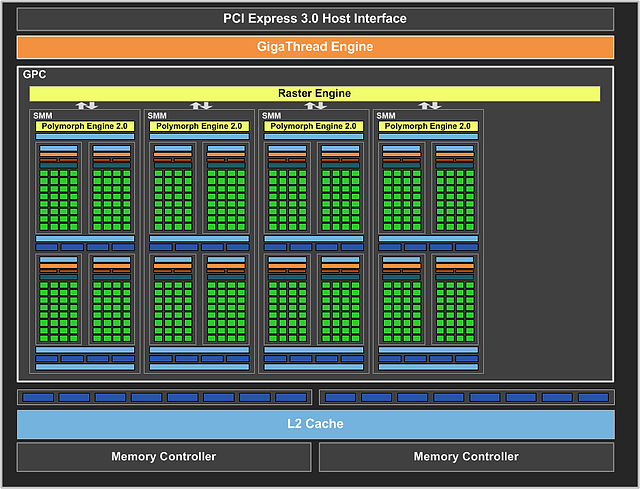The width and height of the screenshot is (640, 489).
Task: Select Polymorph Engine 2.0 in the leftmost SMM
Action: tap(85, 126)
